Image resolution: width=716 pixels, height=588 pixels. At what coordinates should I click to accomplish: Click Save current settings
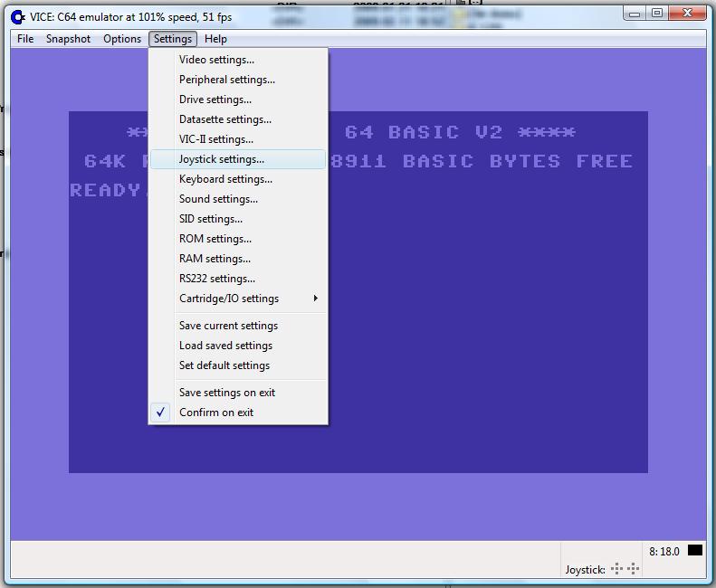pyautogui.click(x=238, y=326)
